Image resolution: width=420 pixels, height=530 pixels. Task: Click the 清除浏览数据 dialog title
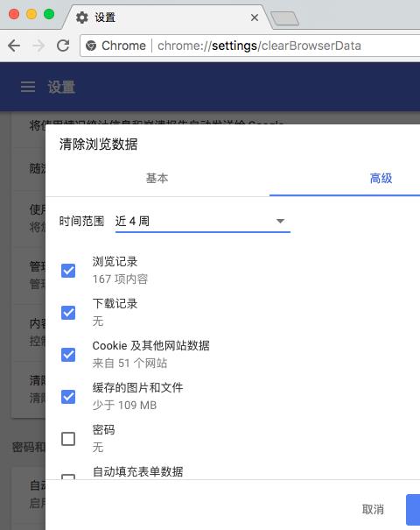pyautogui.click(x=99, y=145)
